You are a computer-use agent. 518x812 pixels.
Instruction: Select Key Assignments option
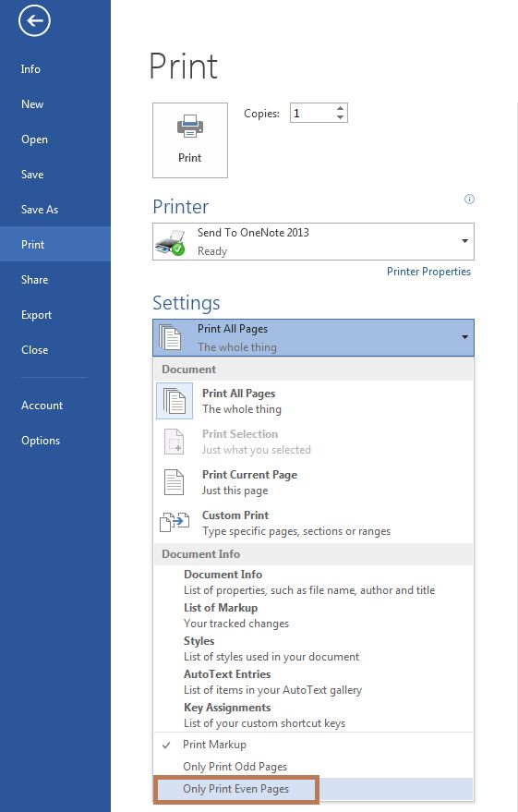point(313,715)
